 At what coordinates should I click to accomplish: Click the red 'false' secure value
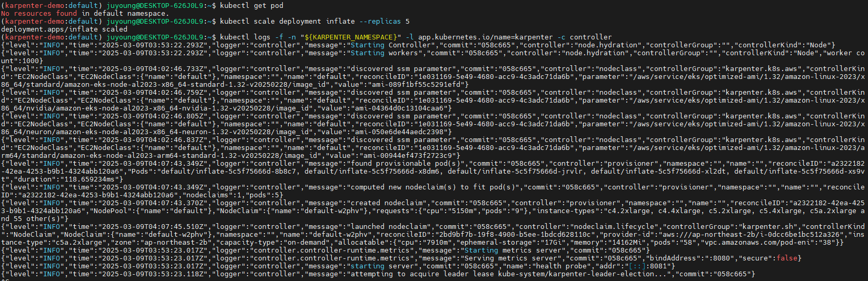coord(787,258)
